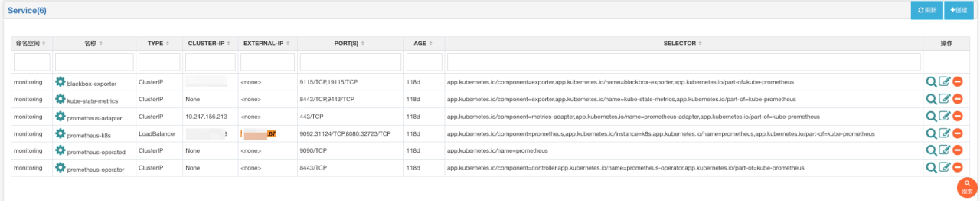Delete the blackbox-exporter service
Viewport: 980px width, 201px height.
[x=957, y=82]
